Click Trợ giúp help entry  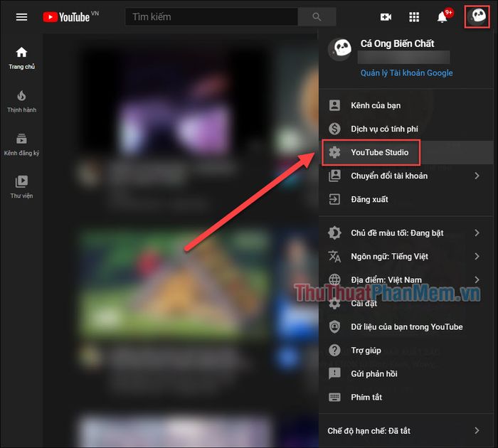[406, 350]
